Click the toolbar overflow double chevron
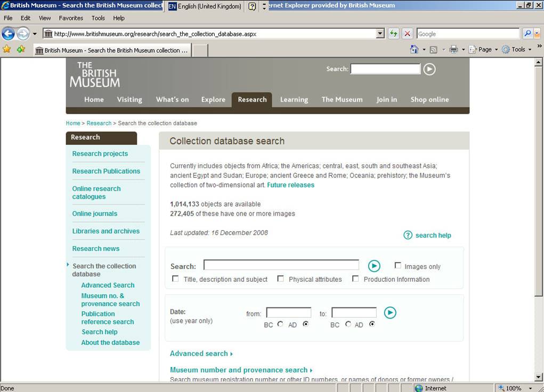 540,46
